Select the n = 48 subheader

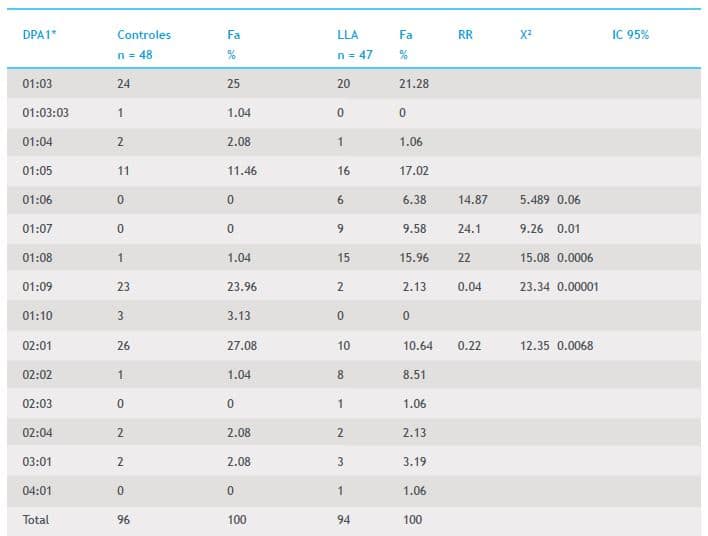pyautogui.click(x=135, y=55)
